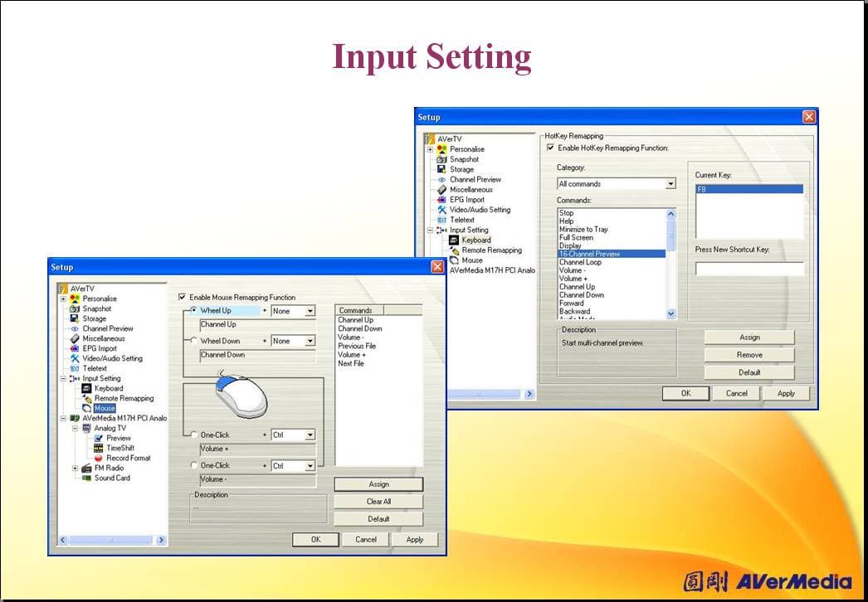Select Next File in mouse Commands list

point(351,363)
